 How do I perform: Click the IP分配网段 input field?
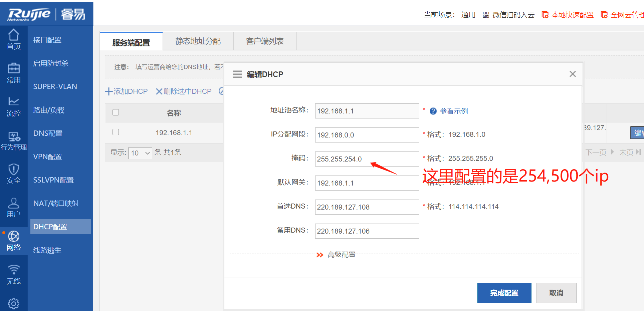pos(367,135)
